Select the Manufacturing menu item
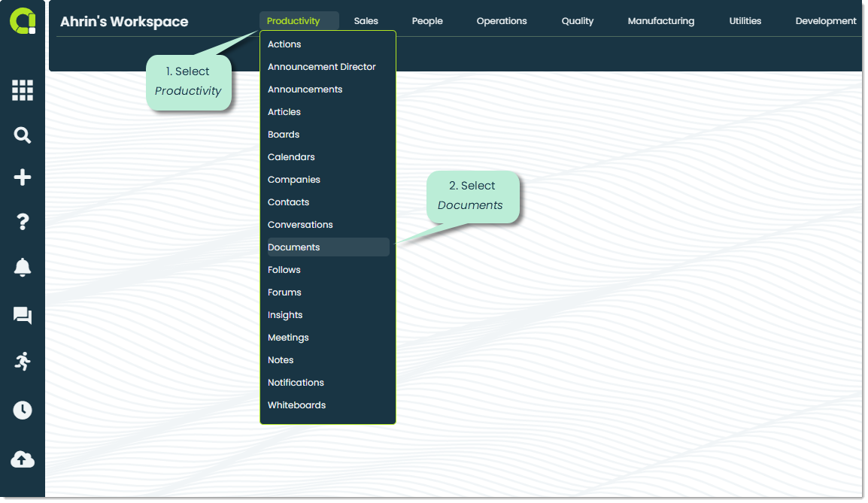The width and height of the screenshot is (868, 503). point(660,21)
